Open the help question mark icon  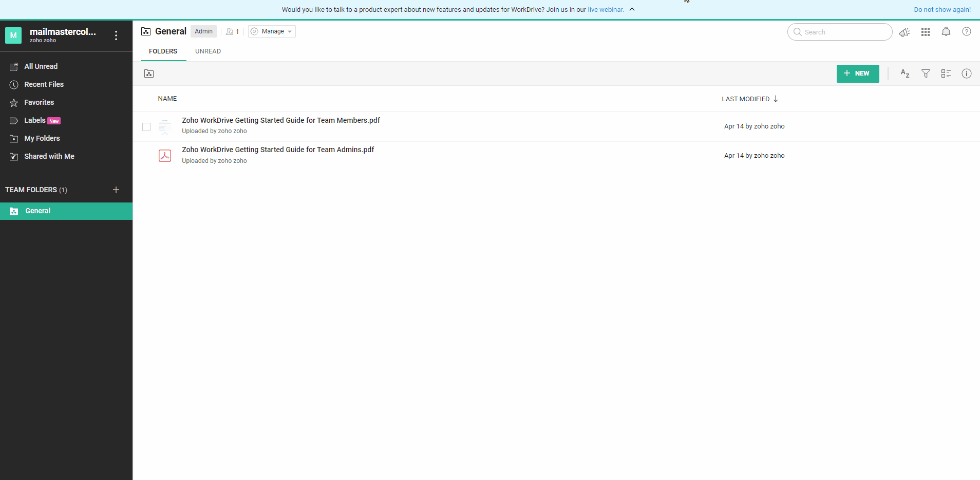tap(967, 31)
